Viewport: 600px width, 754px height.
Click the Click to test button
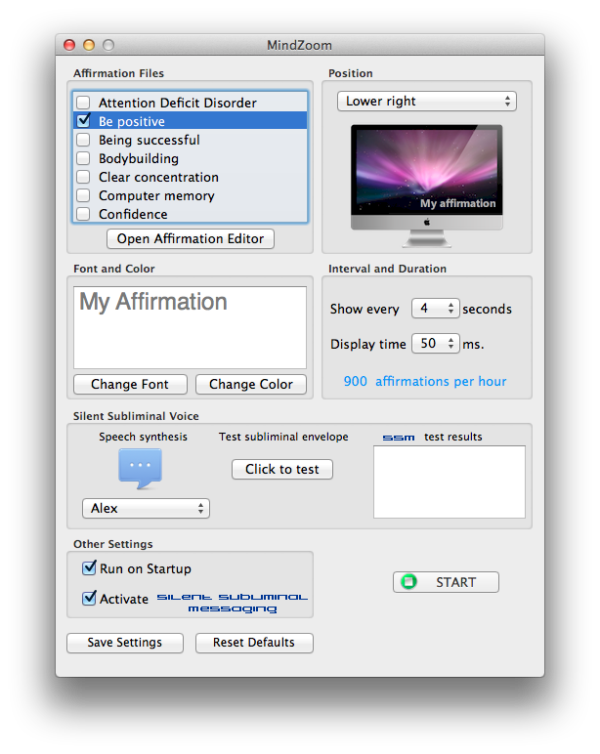pos(282,469)
